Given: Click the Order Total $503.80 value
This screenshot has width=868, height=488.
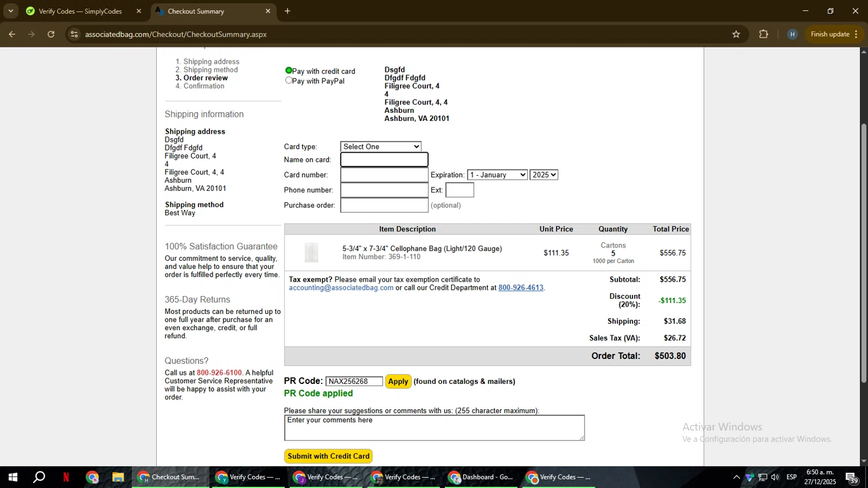Looking at the screenshot, I should [670, 356].
